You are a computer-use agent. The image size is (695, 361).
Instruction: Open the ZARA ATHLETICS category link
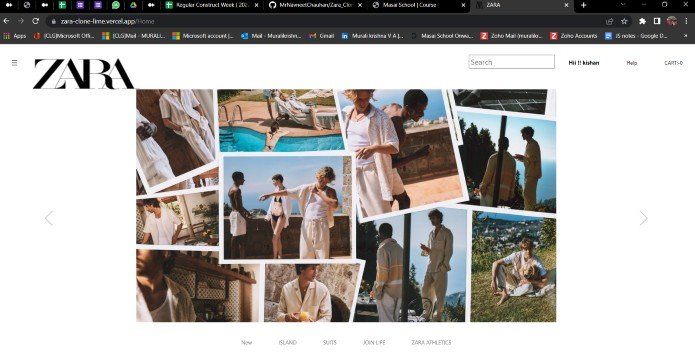coord(431,342)
